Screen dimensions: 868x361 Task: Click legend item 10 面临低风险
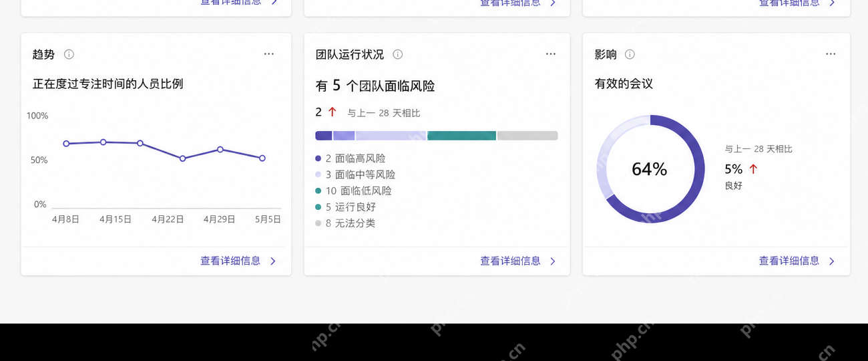coord(353,191)
